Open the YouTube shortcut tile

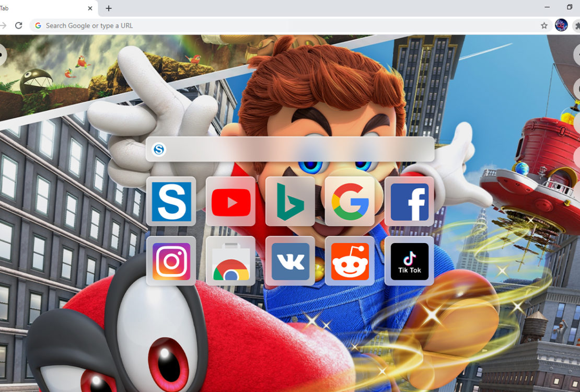[230, 201]
